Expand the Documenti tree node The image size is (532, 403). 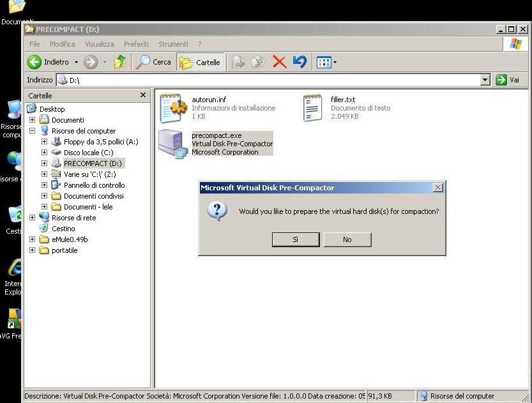[x=32, y=119]
